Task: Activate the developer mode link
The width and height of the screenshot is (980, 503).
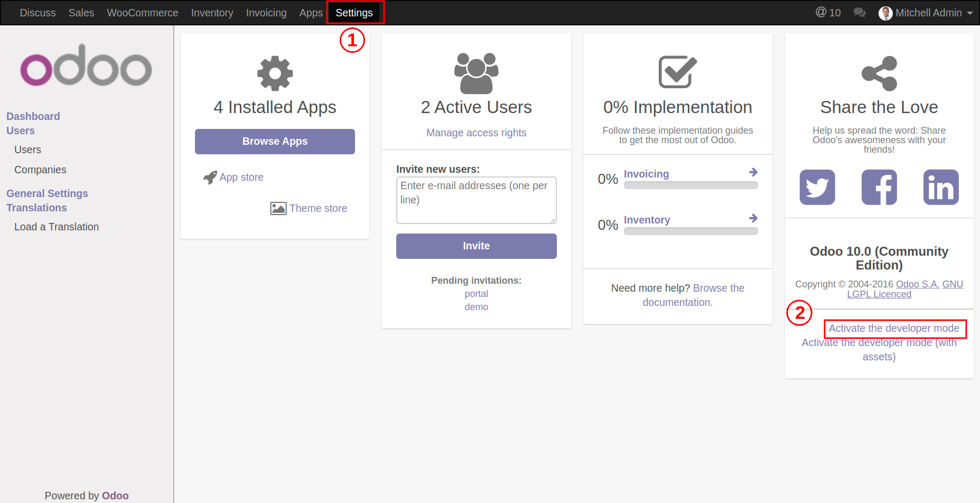Action: [894, 328]
